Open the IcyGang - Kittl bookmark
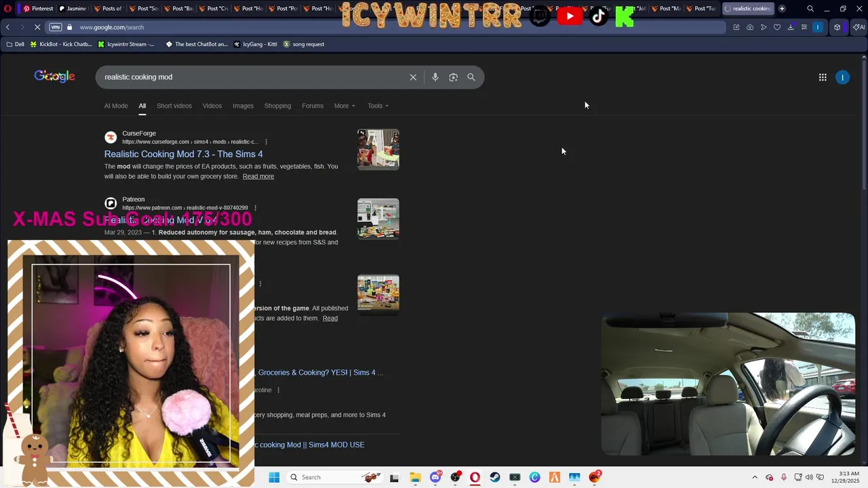This screenshot has width=868, height=488. point(255,44)
